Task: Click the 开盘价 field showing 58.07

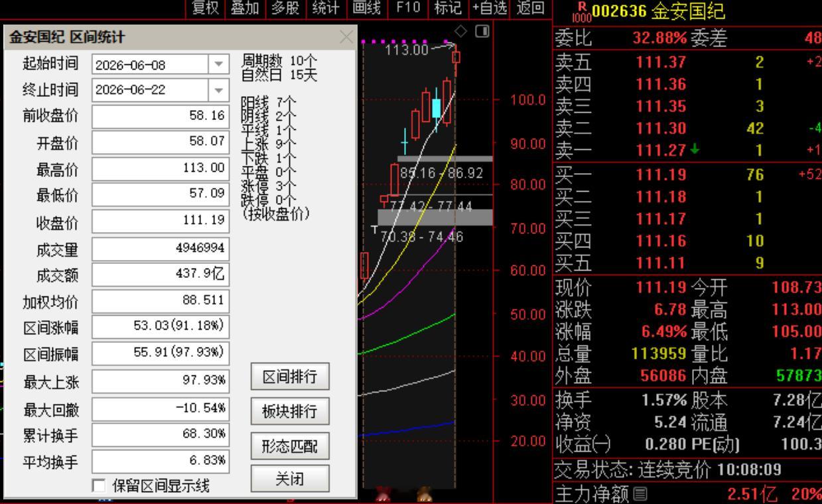Action: pyautogui.click(x=160, y=142)
